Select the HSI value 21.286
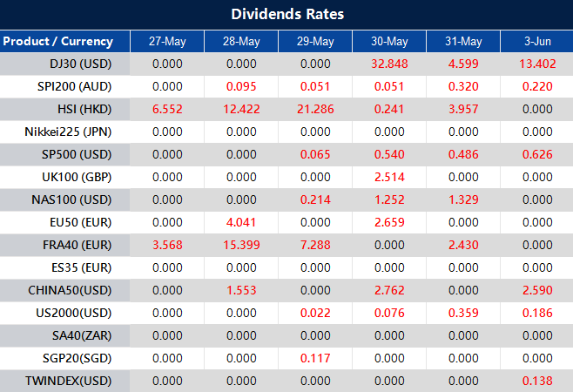Viewport: 573px width, 392px height. [x=315, y=109]
